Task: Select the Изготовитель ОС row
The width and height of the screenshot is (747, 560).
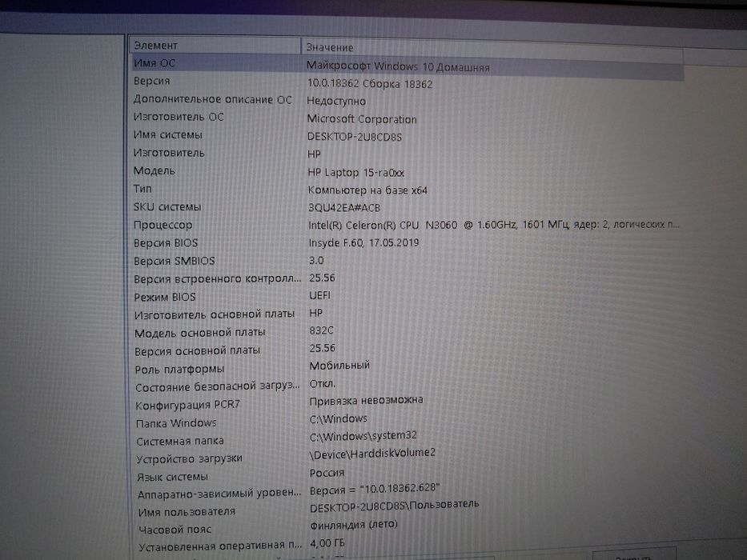Action: pyautogui.click(x=179, y=117)
